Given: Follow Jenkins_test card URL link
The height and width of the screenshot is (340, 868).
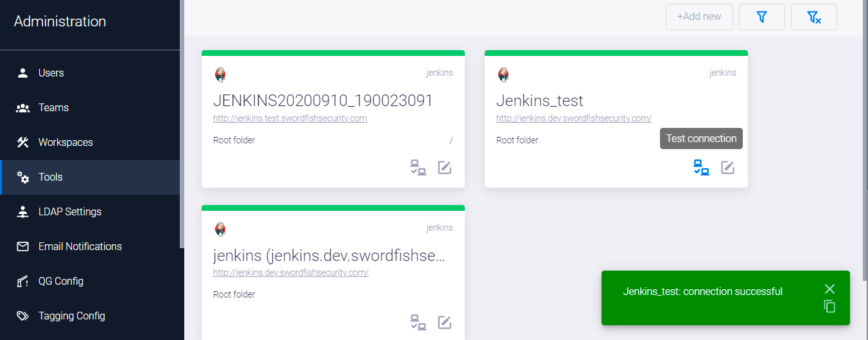Looking at the screenshot, I should coord(573,118).
